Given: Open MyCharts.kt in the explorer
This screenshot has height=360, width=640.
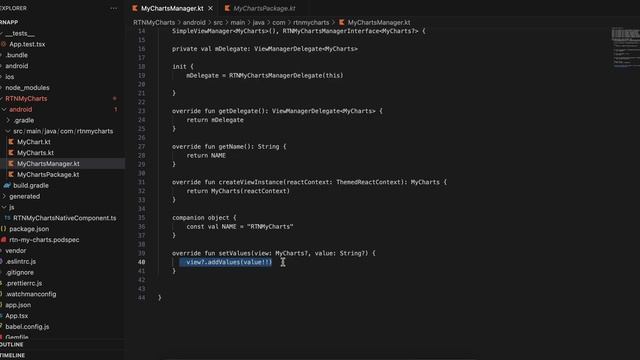Looking at the screenshot, I should point(35,153).
